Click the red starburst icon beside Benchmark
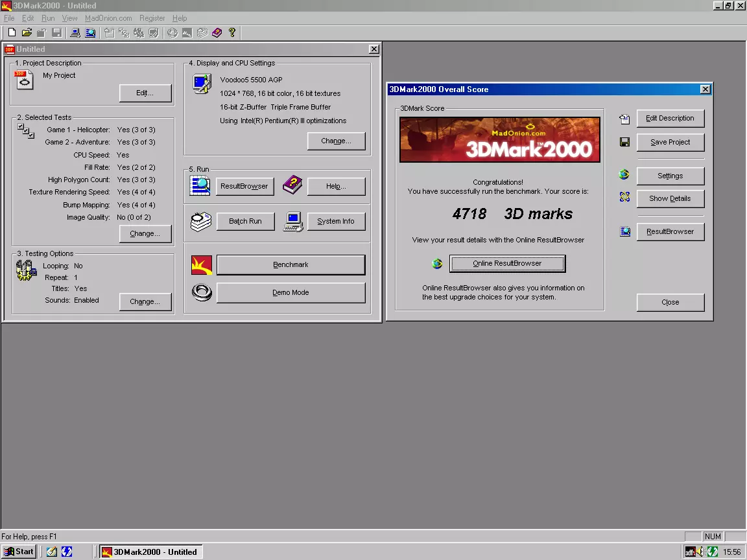This screenshot has width=747, height=560. [x=202, y=265]
